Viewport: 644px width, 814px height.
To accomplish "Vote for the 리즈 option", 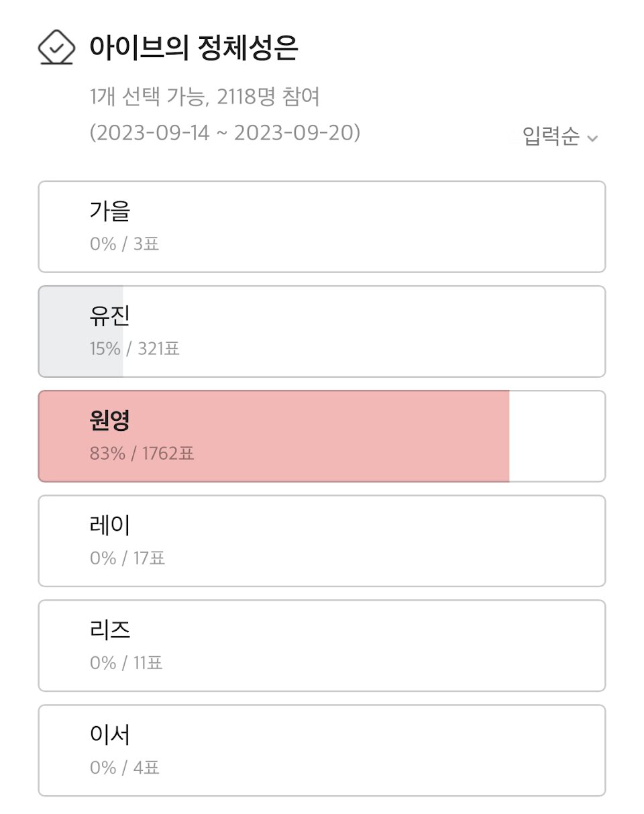I will coord(322,646).
